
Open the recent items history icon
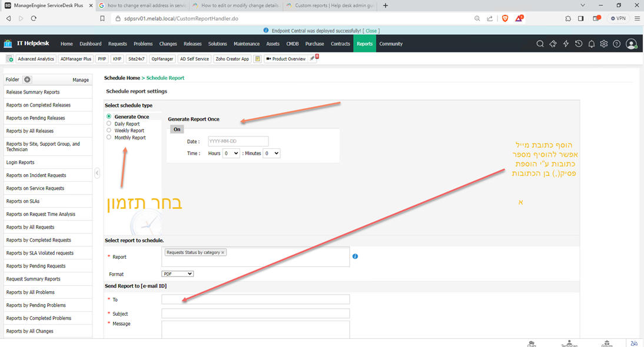click(579, 44)
